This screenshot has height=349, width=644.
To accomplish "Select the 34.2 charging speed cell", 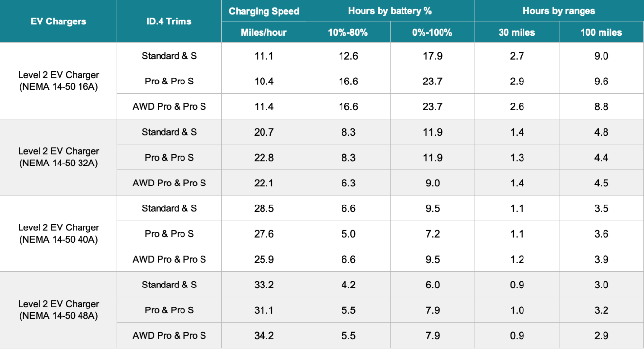I will pos(264,335).
